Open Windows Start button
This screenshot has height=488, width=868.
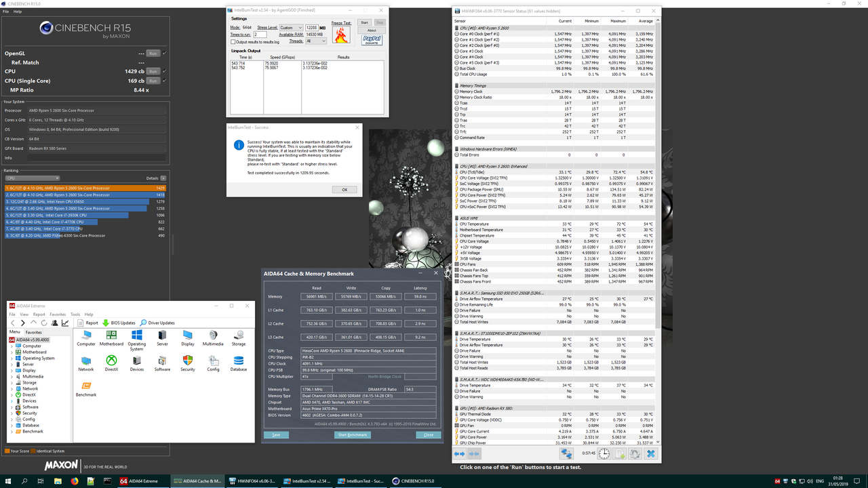[8, 481]
